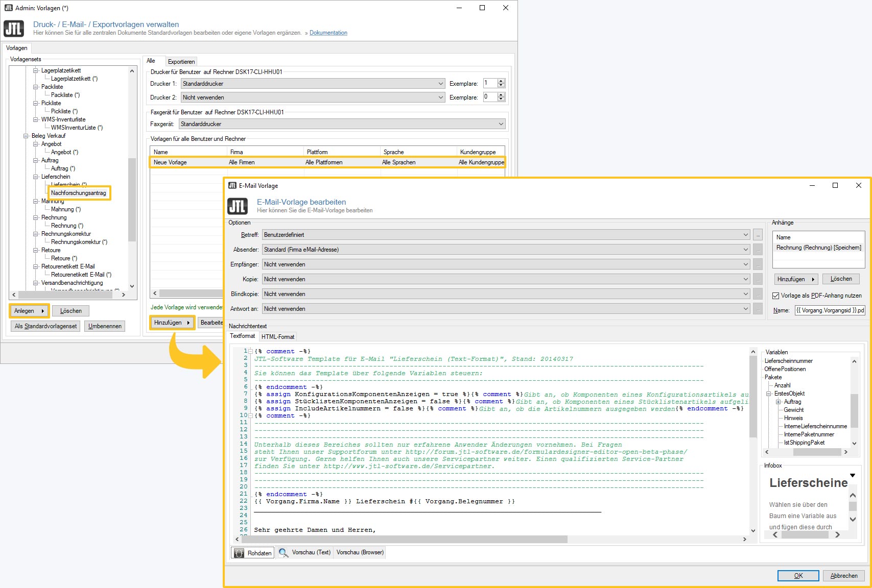Open the Drucker 1 dropdown

(440, 84)
